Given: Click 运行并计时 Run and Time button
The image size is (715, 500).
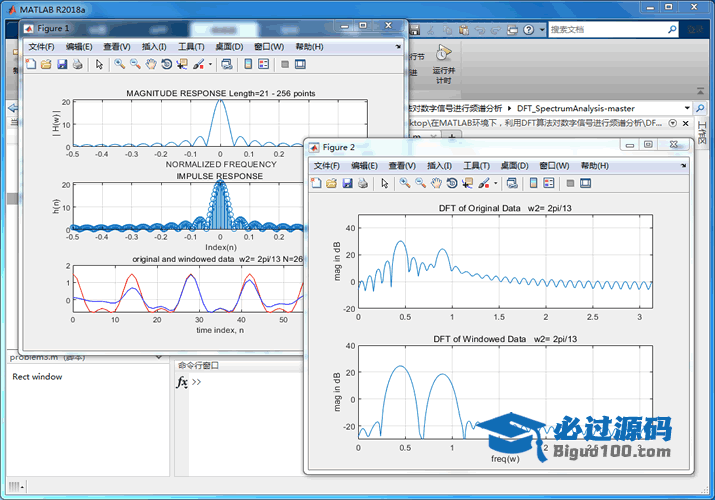Looking at the screenshot, I should coord(444,64).
